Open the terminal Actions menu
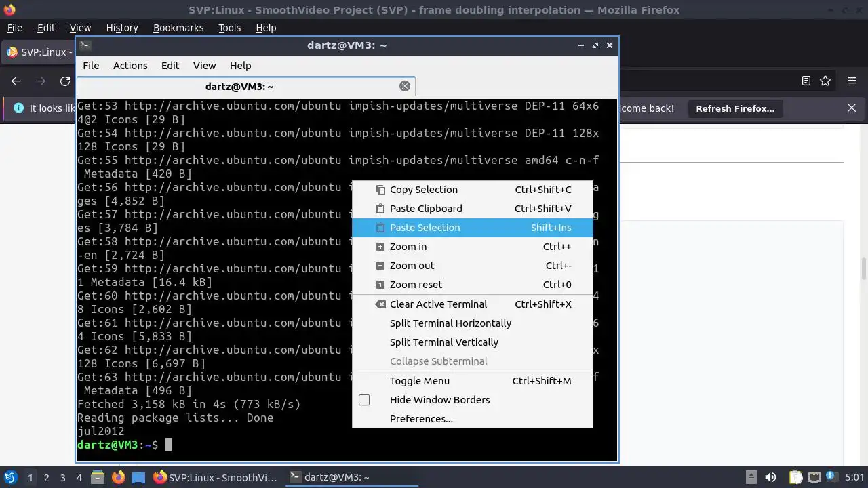868x488 pixels. 130,66
